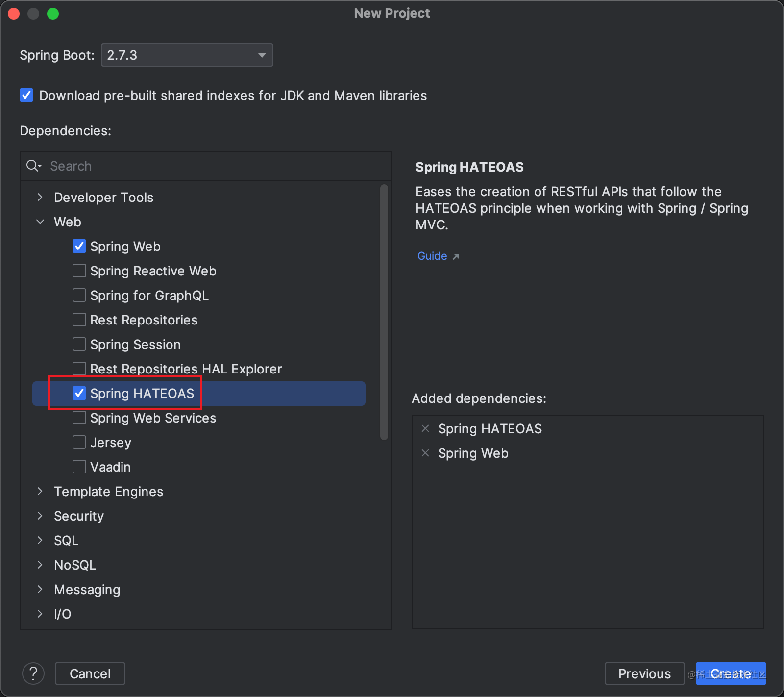Viewport: 784px width, 697px height.
Task: Expand the Security category
Action: tap(40, 516)
